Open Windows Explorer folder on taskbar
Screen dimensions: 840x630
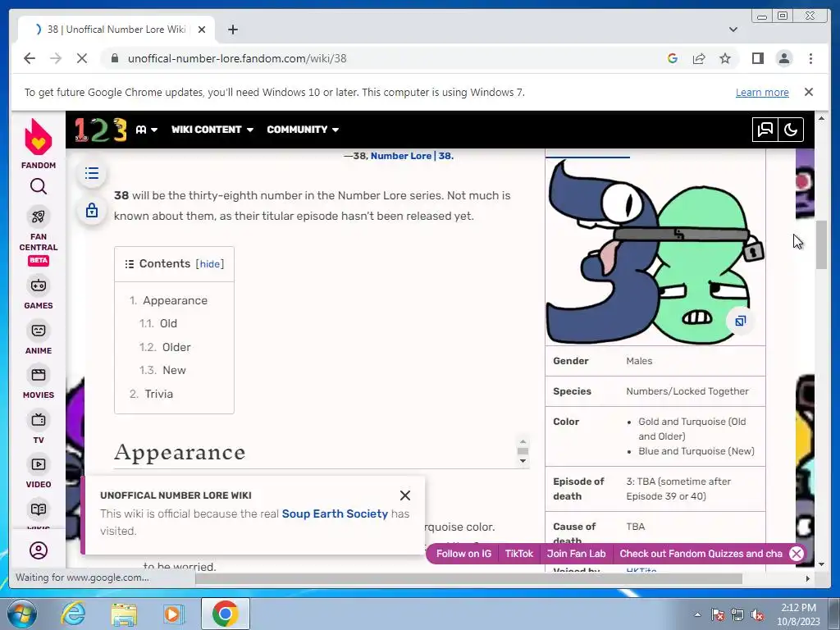pos(124,614)
